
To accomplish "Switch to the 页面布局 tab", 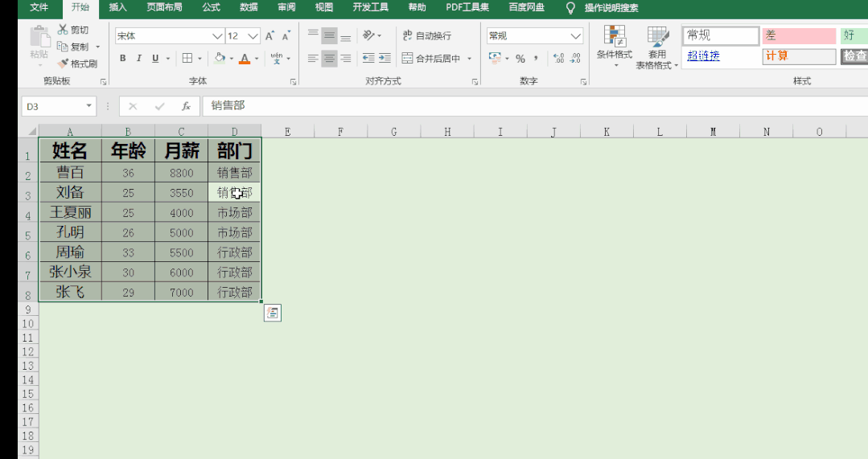I will coord(164,8).
